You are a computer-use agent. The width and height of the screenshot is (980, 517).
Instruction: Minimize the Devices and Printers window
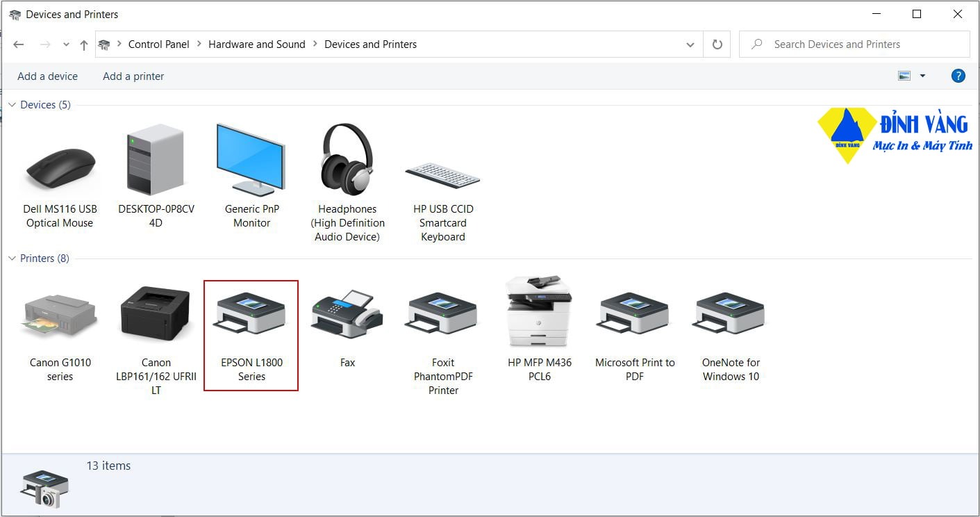(x=877, y=15)
